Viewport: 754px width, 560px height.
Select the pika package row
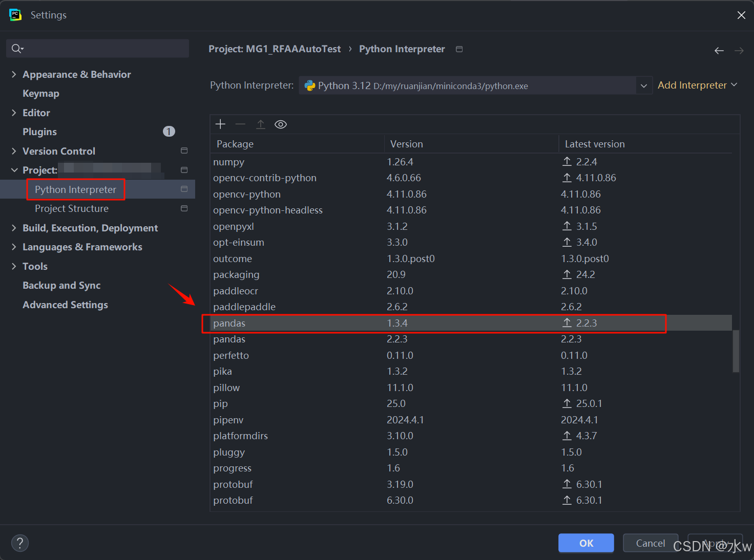(x=471, y=371)
